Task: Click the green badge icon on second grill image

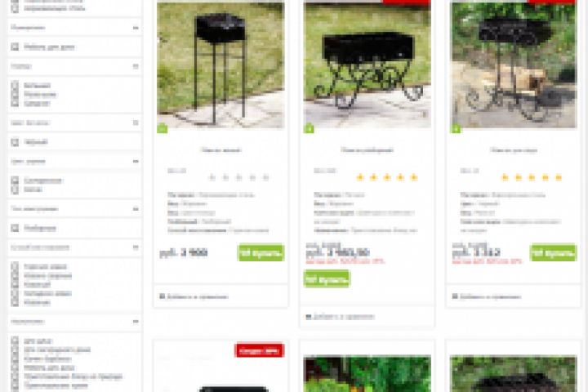Action: pos(309,128)
